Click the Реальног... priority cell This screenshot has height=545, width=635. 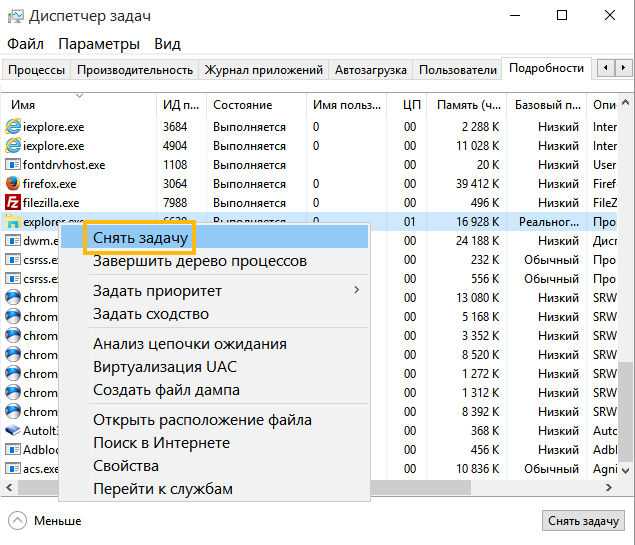(548, 222)
